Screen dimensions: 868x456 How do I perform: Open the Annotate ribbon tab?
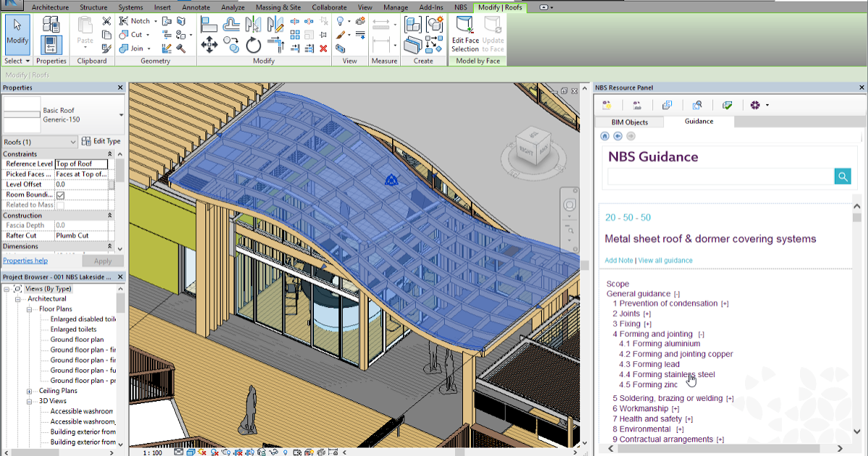[195, 7]
